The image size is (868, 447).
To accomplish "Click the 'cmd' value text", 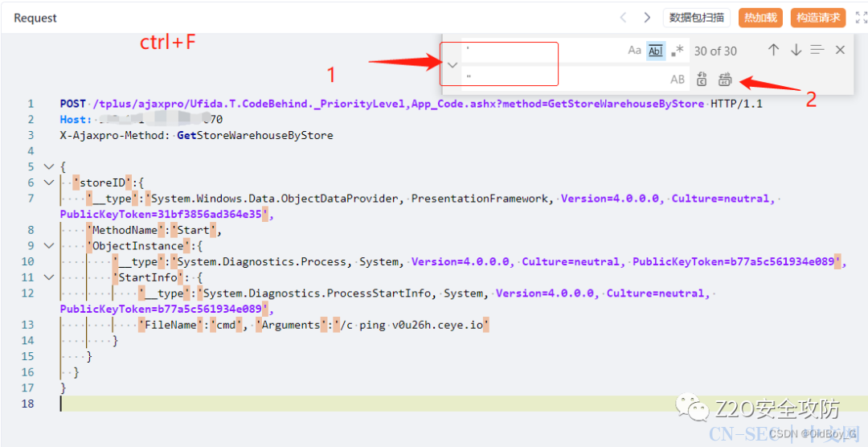I will coord(226,325).
